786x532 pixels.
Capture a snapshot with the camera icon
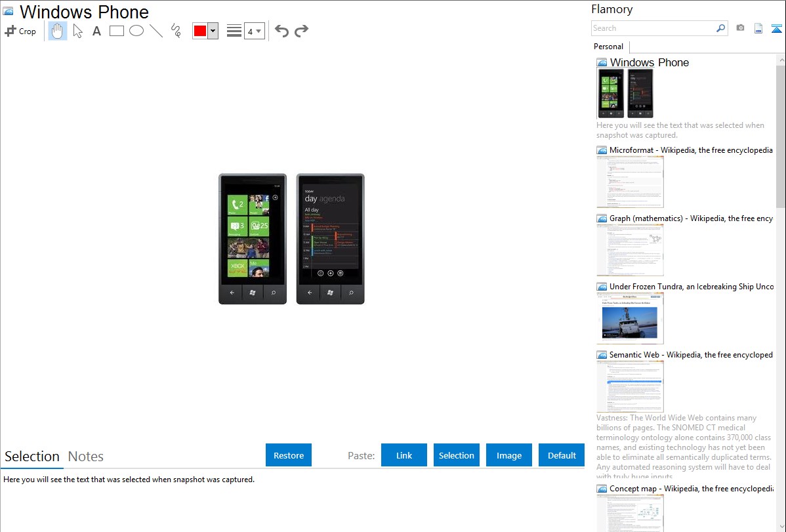(x=740, y=28)
